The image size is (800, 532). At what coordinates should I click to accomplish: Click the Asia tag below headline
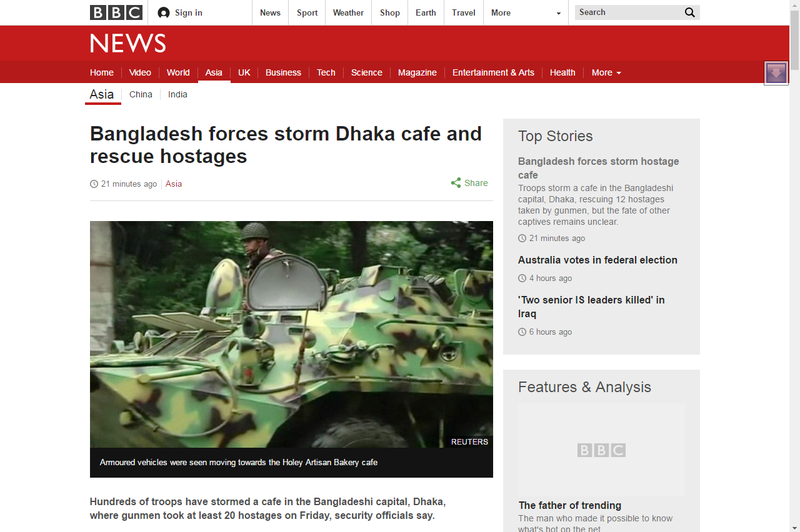[174, 184]
